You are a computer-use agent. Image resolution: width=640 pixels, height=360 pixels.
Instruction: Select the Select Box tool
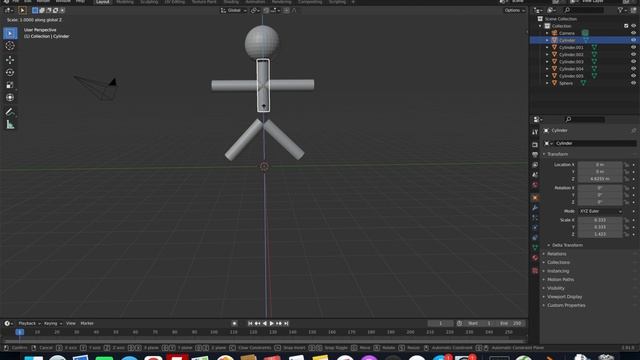10,33
